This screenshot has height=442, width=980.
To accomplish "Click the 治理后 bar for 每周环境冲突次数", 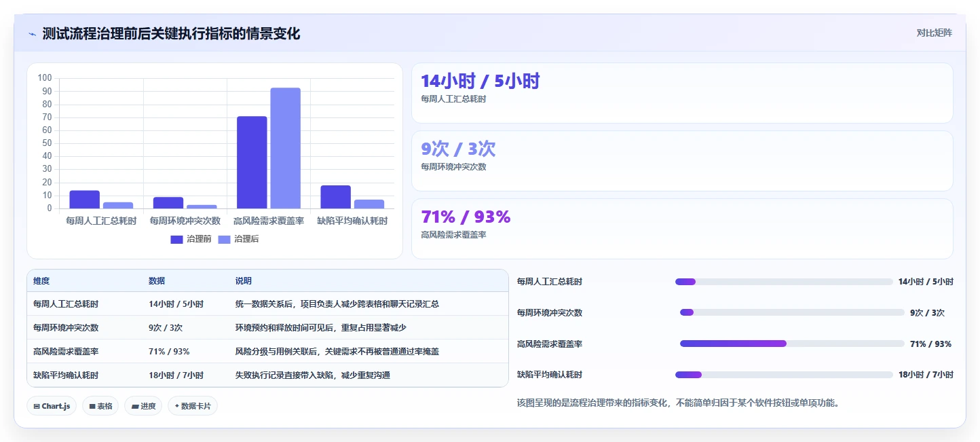I will pyautogui.click(x=202, y=206).
